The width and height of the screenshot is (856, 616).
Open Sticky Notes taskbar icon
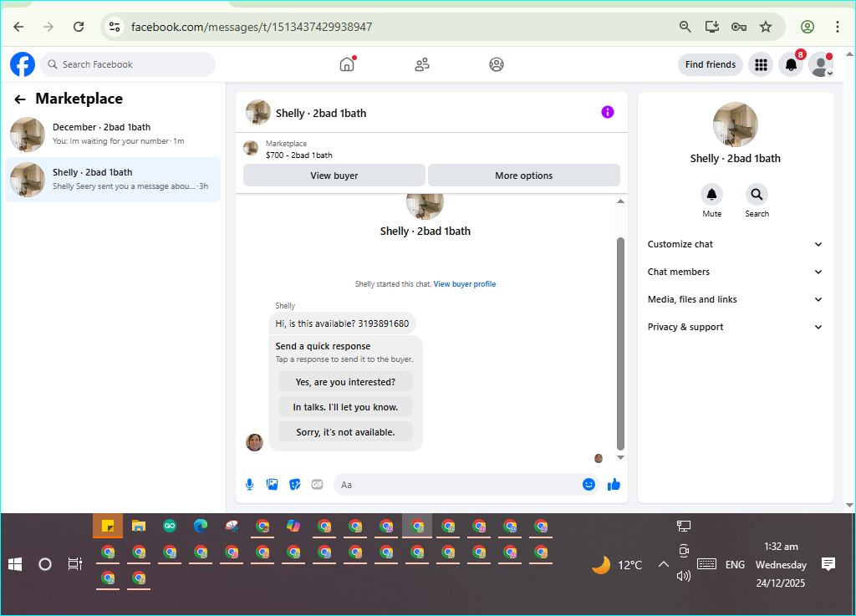click(108, 526)
